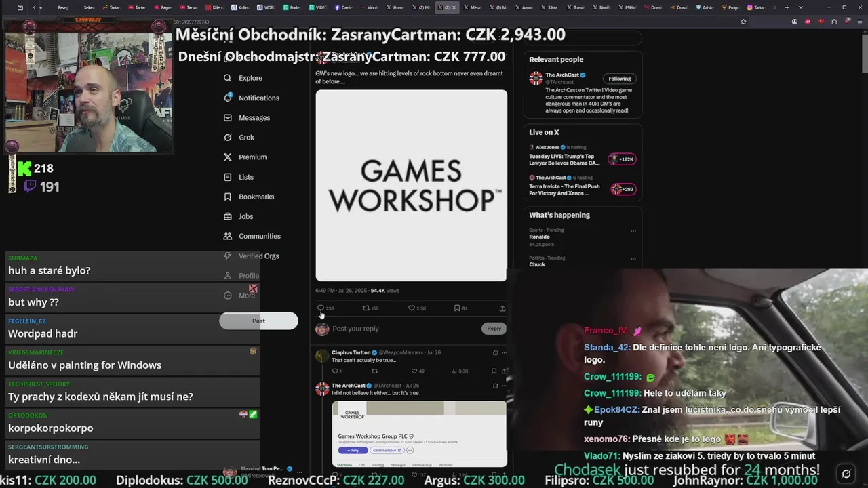Click the Chuck trending topic
868x488 pixels.
point(537,264)
